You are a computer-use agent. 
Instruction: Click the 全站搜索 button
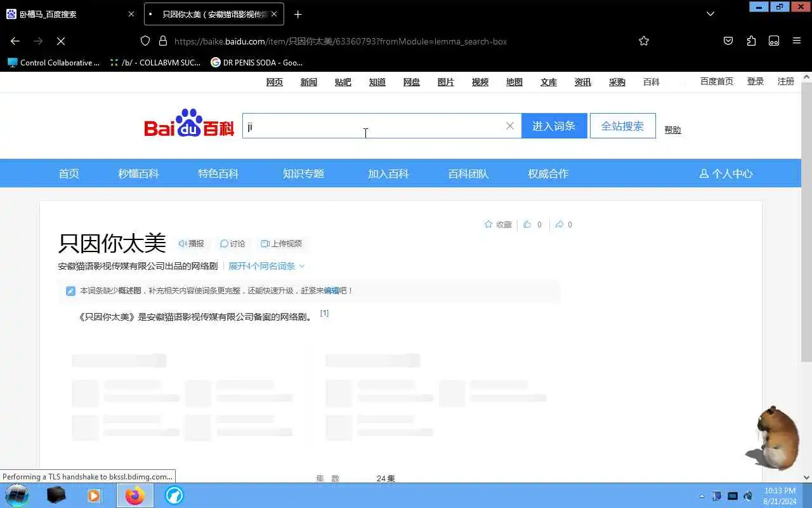point(622,126)
